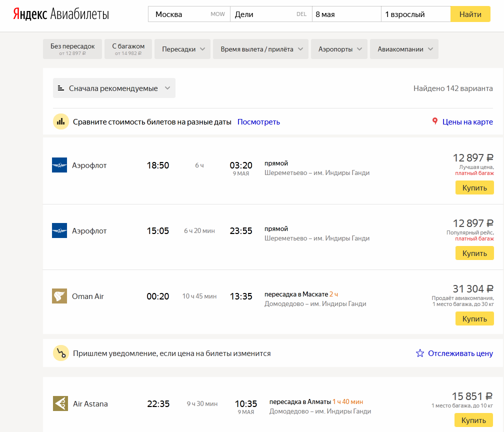Image resolution: width=504 pixels, height=432 pixels.
Task: Toggle the 'Без пересадок' direct flights filter
Action: 72,49
